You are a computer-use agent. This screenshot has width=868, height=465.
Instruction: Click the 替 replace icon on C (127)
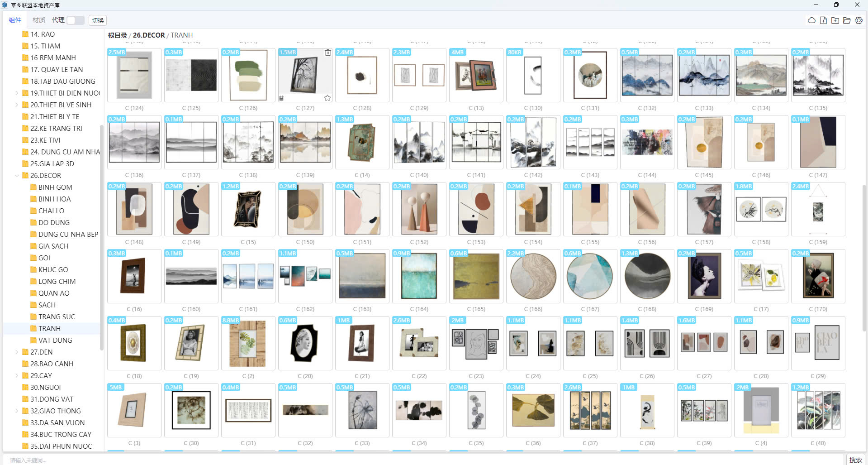tap(281, 98)
